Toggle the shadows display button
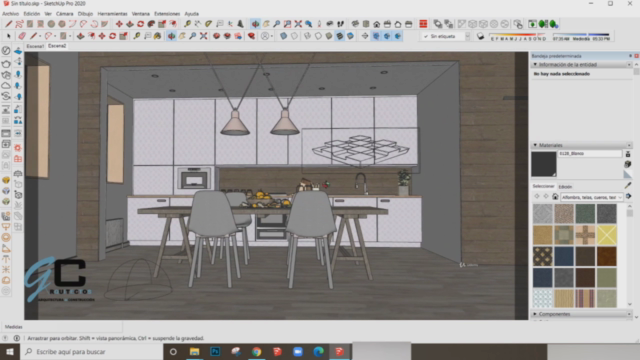 click(480, 36)
